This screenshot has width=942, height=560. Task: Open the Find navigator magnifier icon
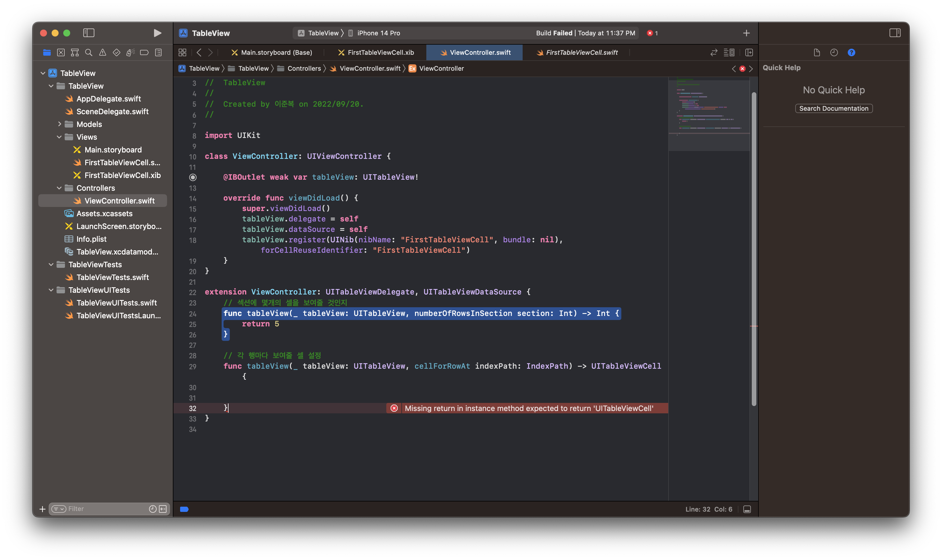tap(89, 52)
